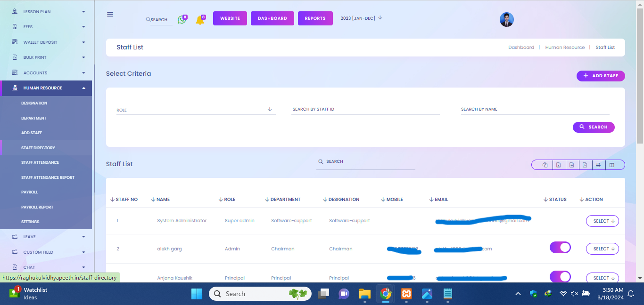Open the 2023 [Jan-Dec] session dropdown
This screenshot has height=305, width=644.
pos(361,18)
